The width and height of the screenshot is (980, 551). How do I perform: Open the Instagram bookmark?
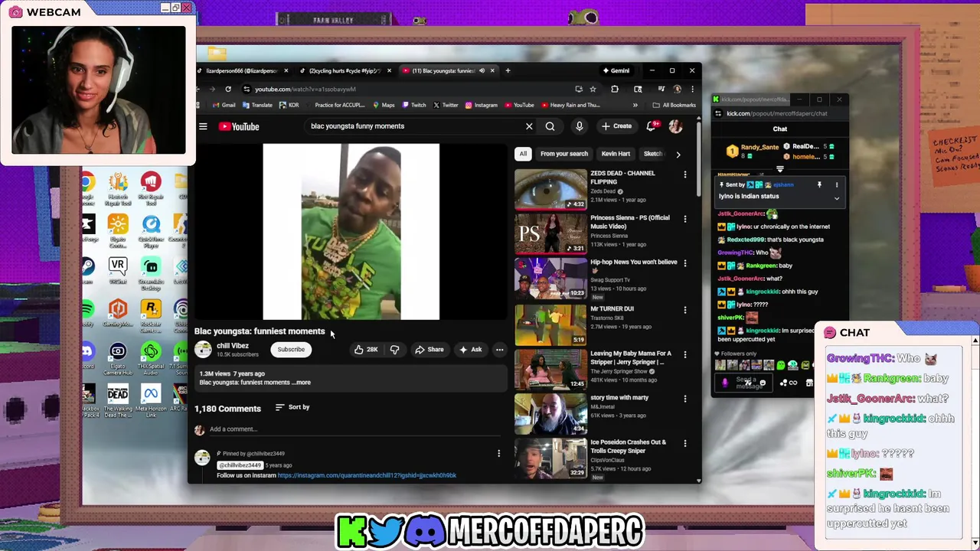[481, 105]
